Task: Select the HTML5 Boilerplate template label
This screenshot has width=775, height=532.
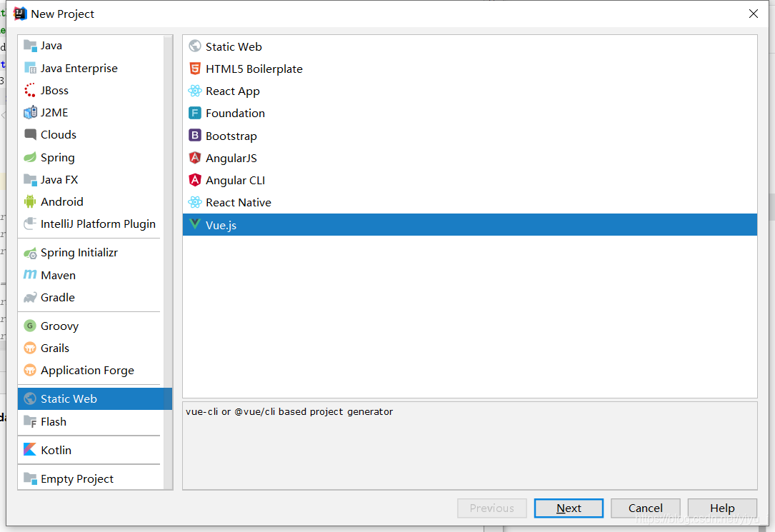Action: (254, 69)
